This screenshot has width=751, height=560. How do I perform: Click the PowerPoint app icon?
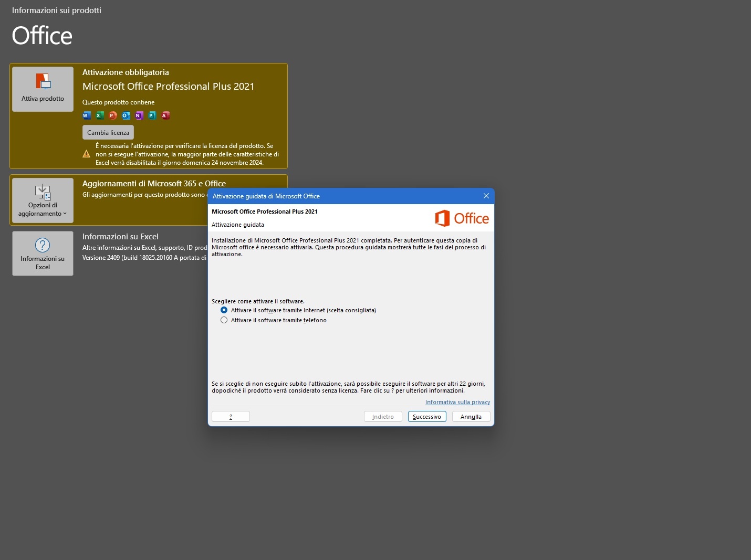point(113,115)
